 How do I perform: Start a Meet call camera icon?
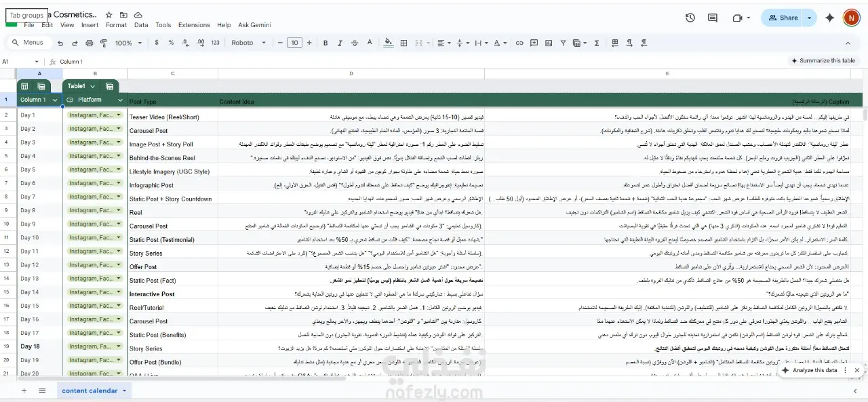tap(737, 18)
